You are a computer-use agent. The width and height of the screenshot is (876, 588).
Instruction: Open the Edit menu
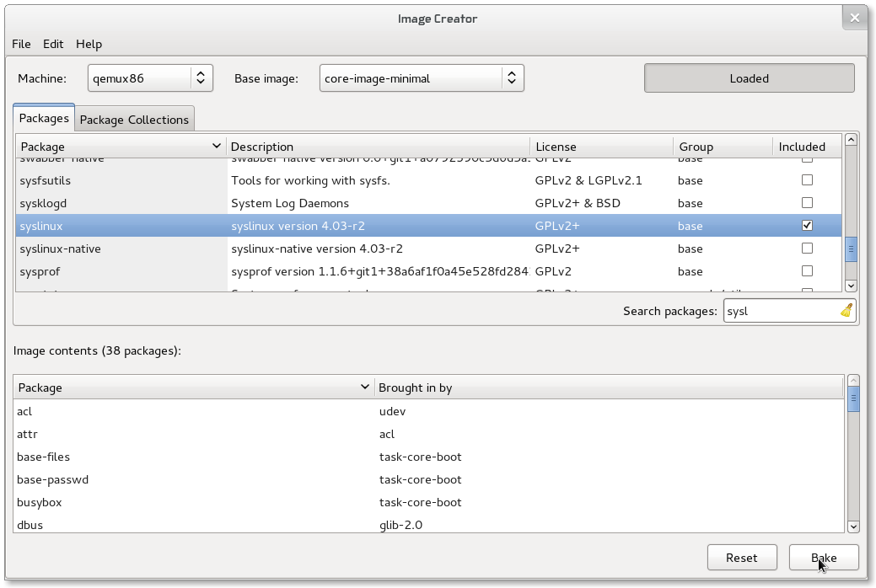tap(53, 44)
